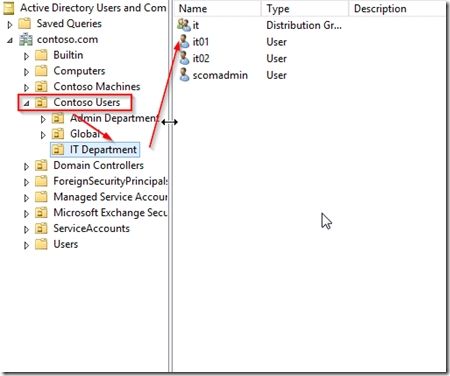Select IT Department in the tree

pos(103,150)
